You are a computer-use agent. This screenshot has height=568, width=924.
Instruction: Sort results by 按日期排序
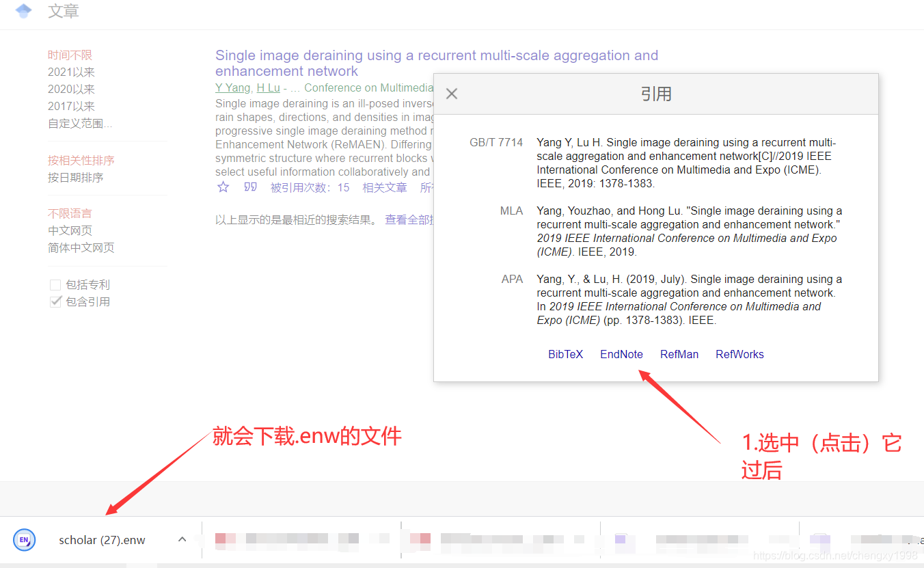coord(76,178)
